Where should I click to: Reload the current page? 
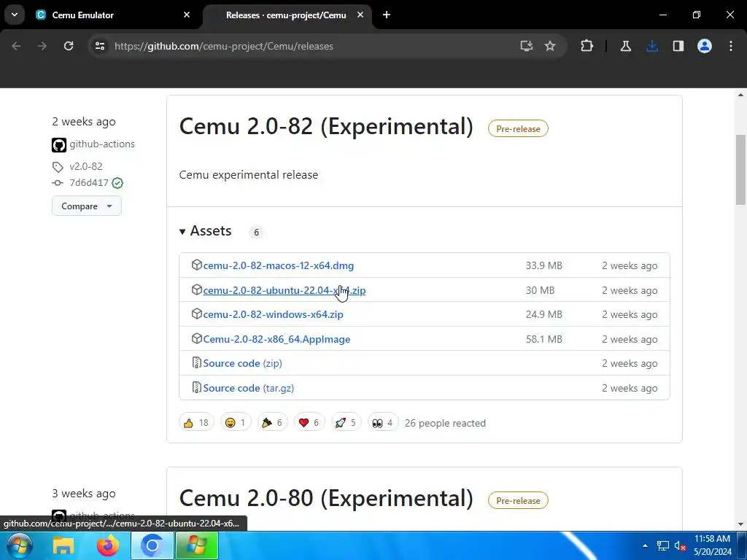pos(69,46)
